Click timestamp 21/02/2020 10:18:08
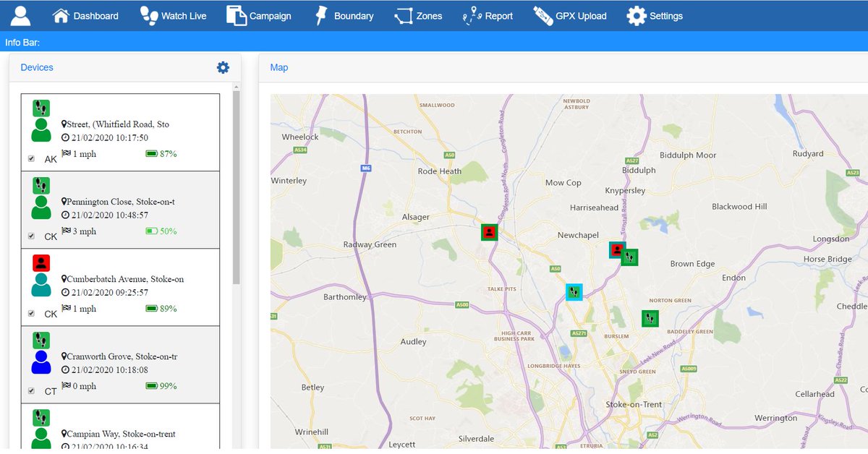Screen dimensions: 868x454 coord(110,370)
